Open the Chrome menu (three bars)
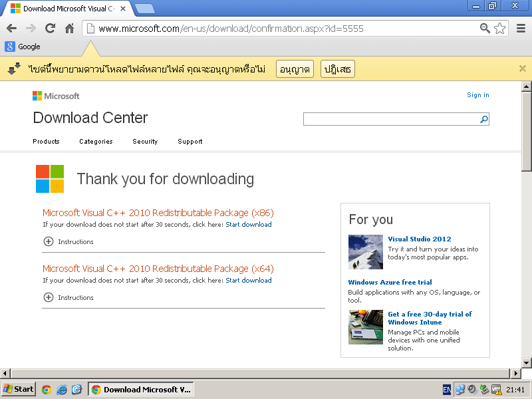The image size is (532, 399). point(521,29)
